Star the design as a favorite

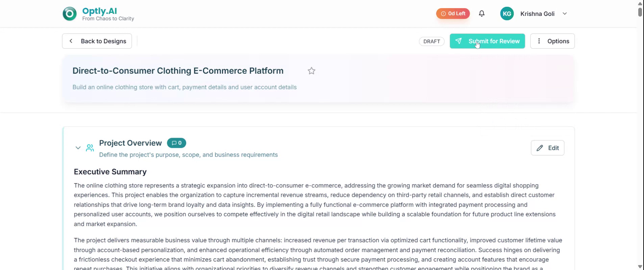[311, 71]
